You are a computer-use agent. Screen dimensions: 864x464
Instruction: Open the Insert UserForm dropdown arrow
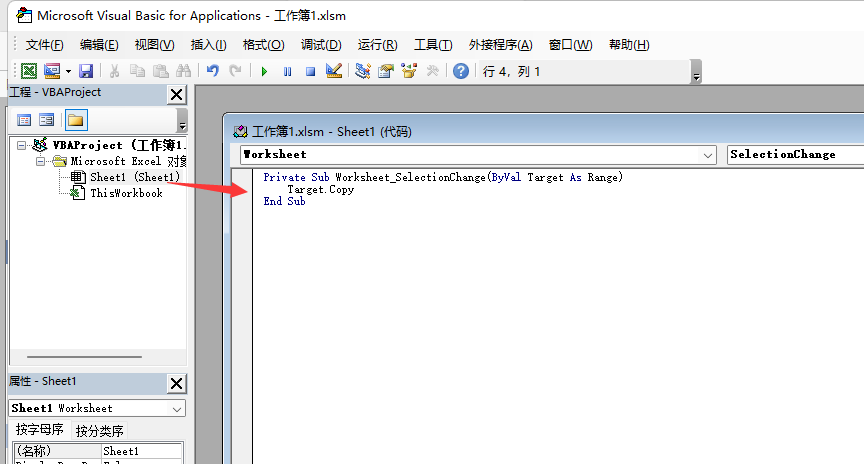tap(68, 71)
